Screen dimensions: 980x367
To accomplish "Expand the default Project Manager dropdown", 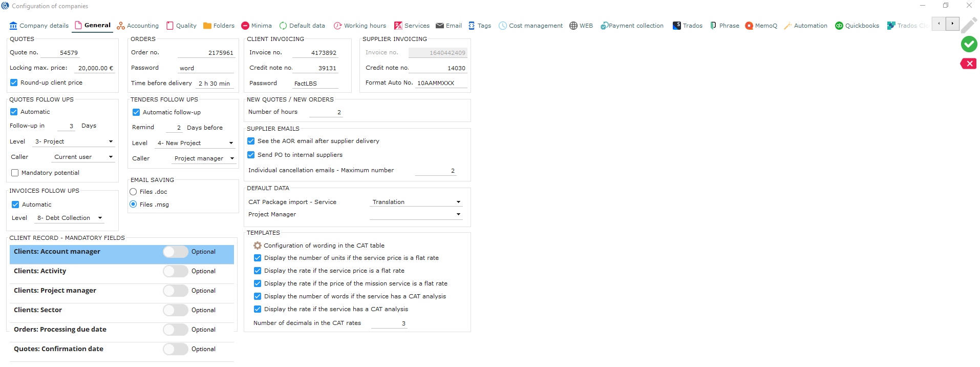I will (458, 214).
